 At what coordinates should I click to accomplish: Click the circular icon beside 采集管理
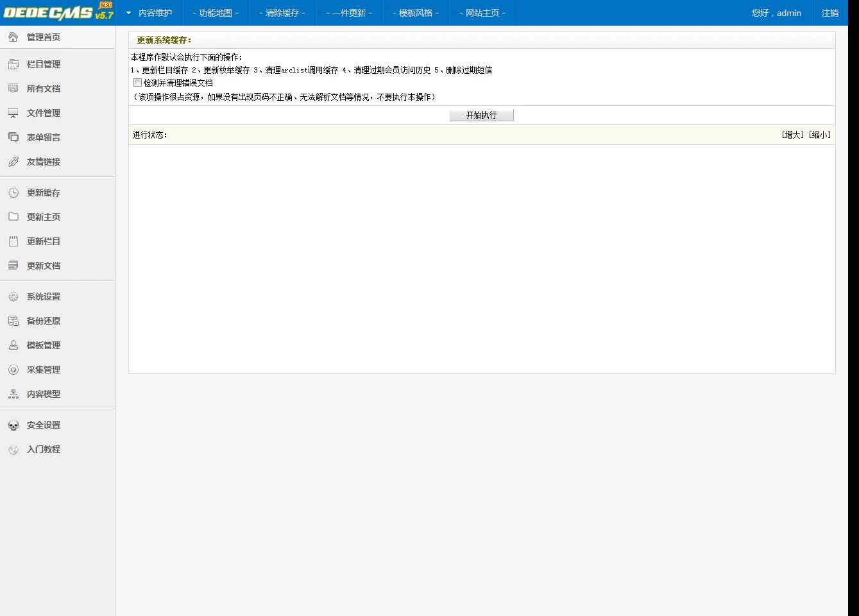click(x=13, y=370)
